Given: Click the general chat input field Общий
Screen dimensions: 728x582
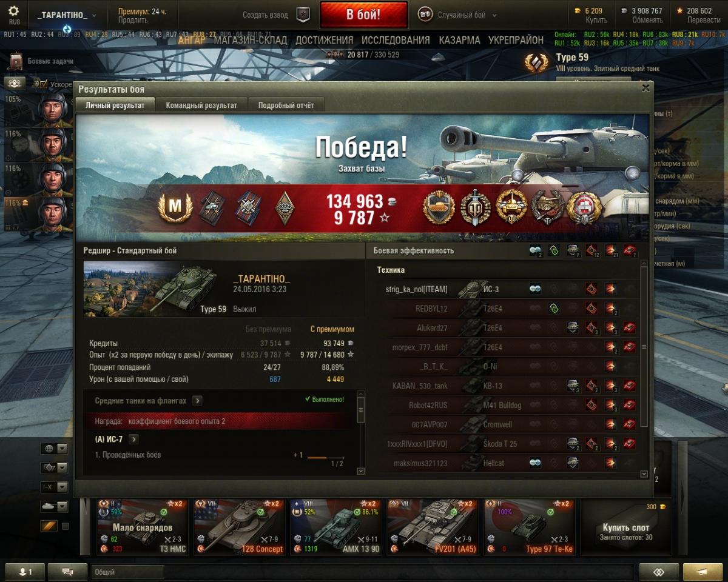Looking at the screenshot, I should click(x=128, y=572).
